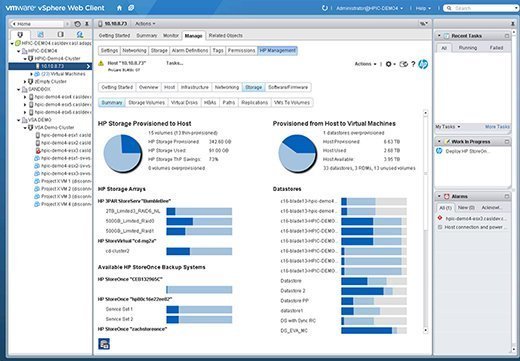The image size is (520, 361).
Task: Go to vSphere home via house icon
Action: point(119,8)
